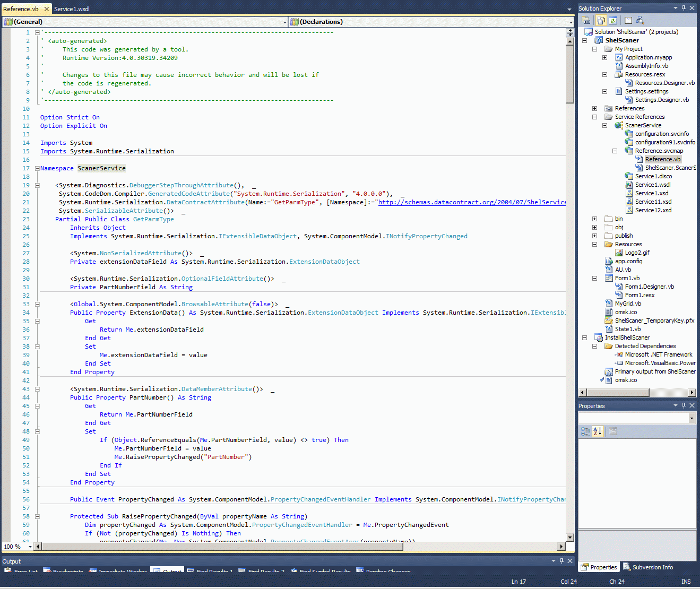Image resolution: width=700 pixels, height=589 pixels.
Task: Switch to the Service1.wsdl editor tab
Action: [x=72, y=9]
